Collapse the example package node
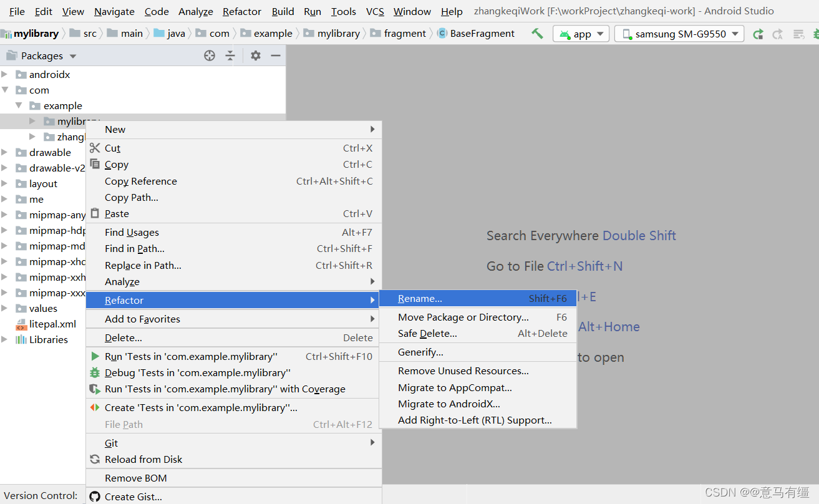 click(x=18, y=105)
